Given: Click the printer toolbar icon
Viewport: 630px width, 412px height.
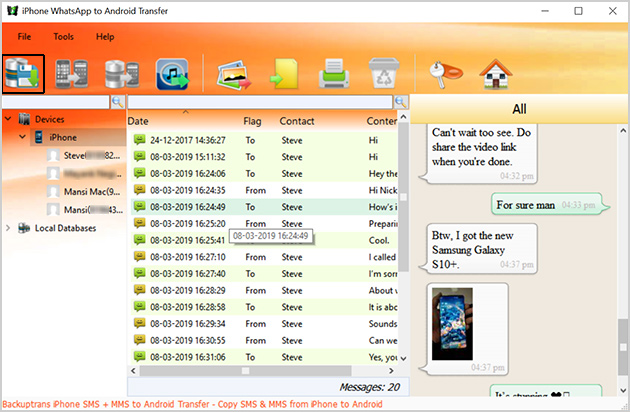Looking at the screenshot, I should click(334, 74).
